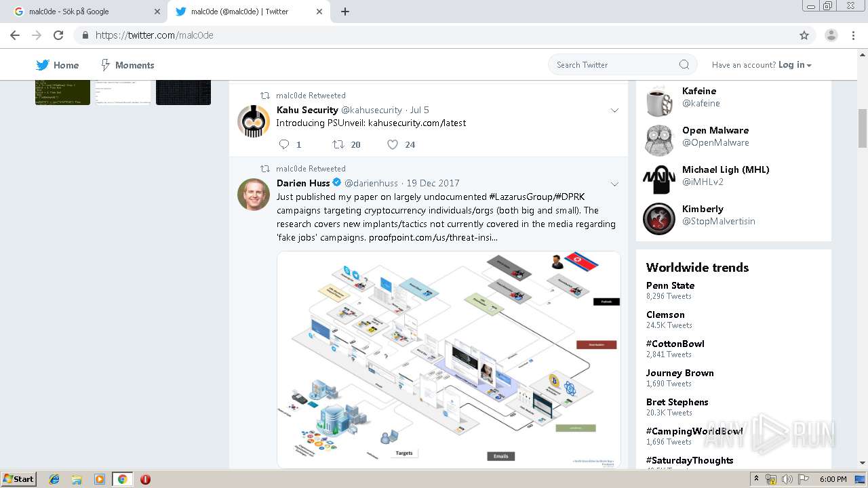Open the Kahu Security profile name
The height and width of the screenshot is (488, 868).
coord(307,110)
